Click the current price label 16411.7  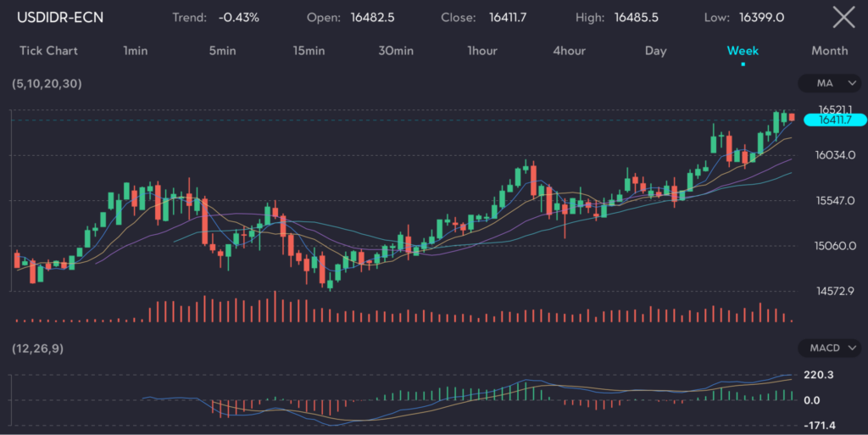click(x=834, y=120)
